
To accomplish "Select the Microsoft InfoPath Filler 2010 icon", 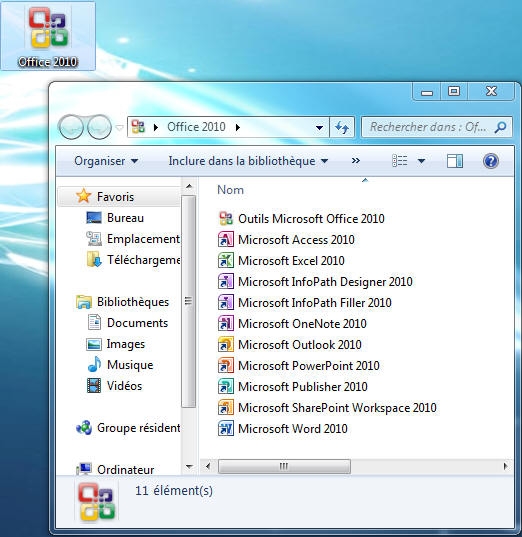I will point(226,302).
